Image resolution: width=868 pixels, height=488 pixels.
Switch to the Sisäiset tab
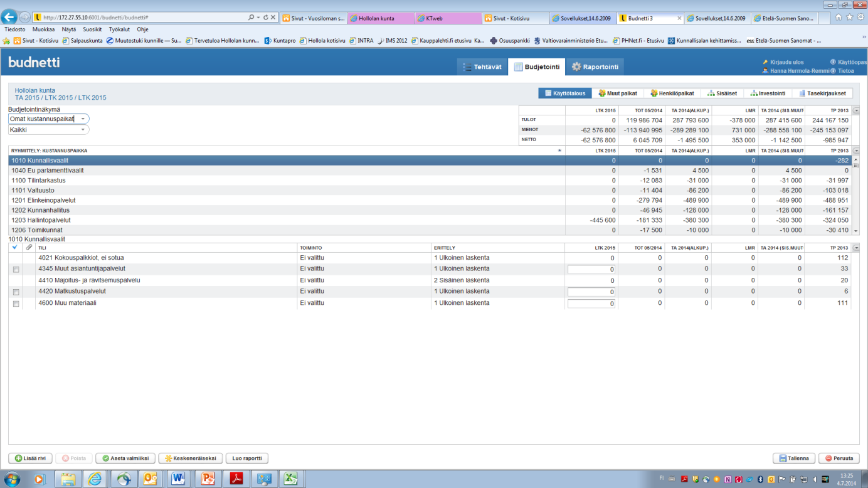point(722,93)
